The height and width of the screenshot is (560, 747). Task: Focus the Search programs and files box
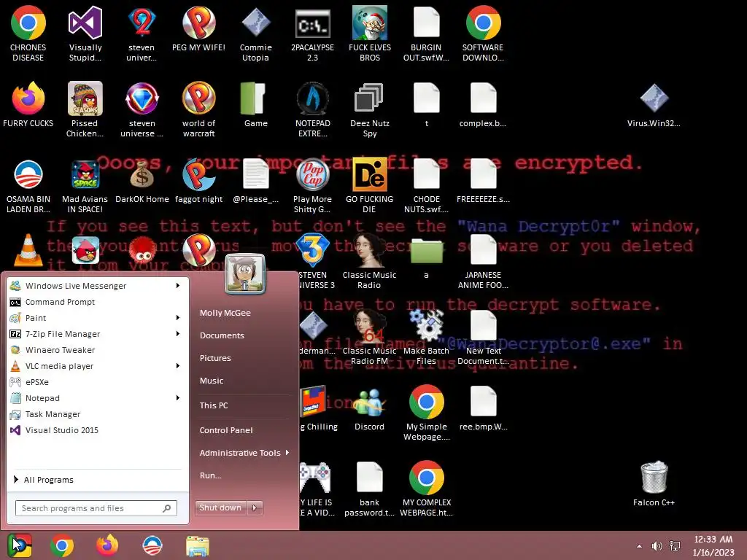point(96,508)
